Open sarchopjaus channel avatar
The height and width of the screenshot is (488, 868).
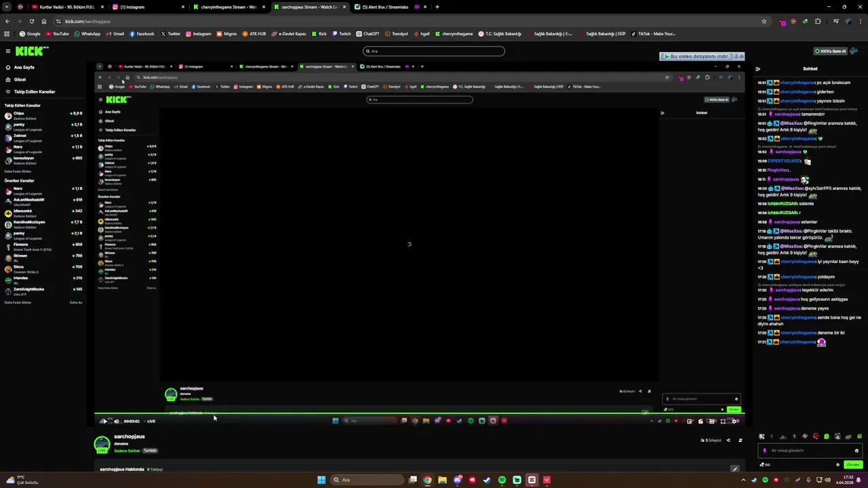pyautogui.click(x=102, y=444)
